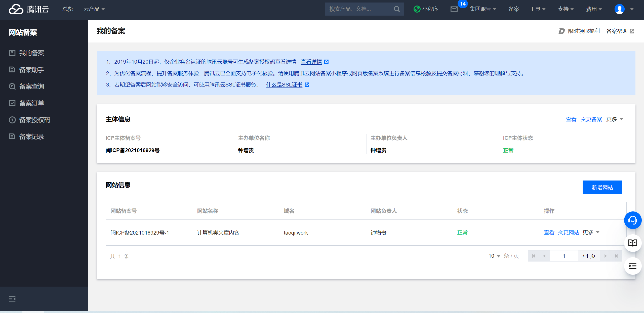This screenshot has height=313, width=644.
Task: Click the floating list menu icon
Action: [x=632, y=266]
